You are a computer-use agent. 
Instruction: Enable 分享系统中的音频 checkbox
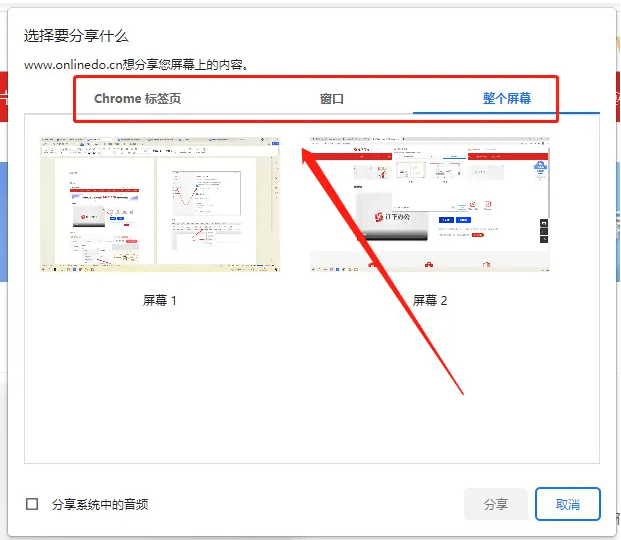[32, 504]
